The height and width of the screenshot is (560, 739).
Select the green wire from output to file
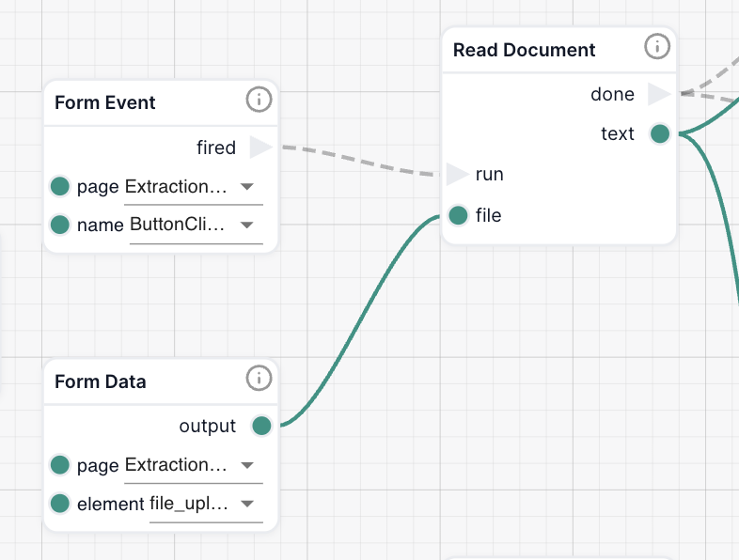pos(359,320)
